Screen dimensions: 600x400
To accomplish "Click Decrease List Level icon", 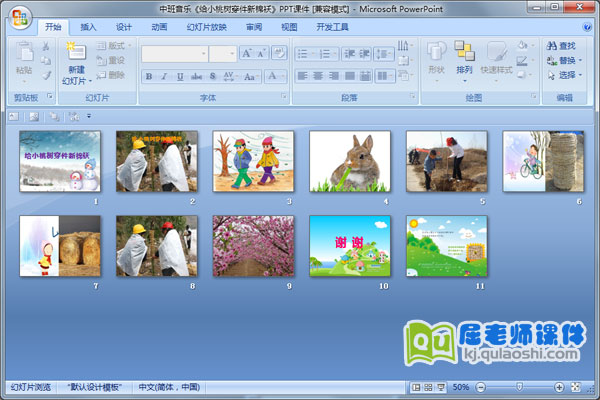I will click(x=349, y=54).
